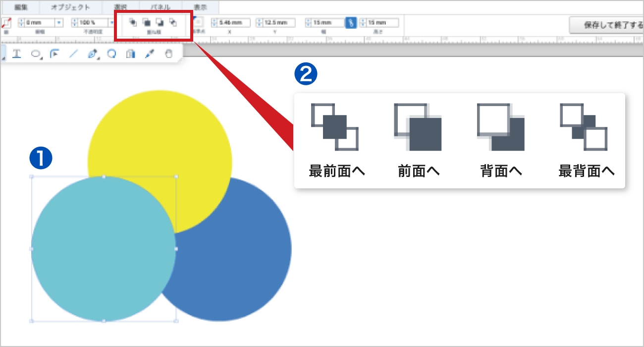Click the stroke width stepper arrows

tap(21, 23)
